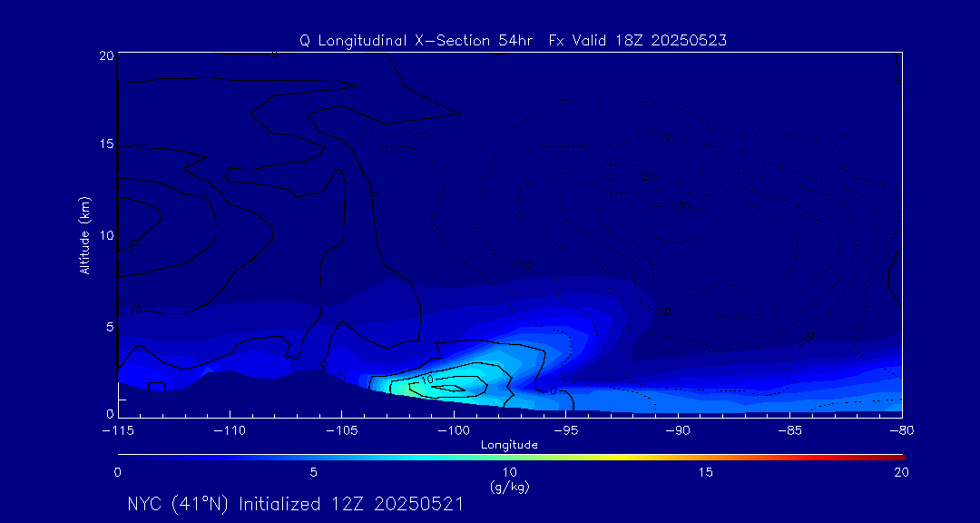Click longitude tick label "-105"
This screenshot has height=523, width=980.
tap(342, 431)
